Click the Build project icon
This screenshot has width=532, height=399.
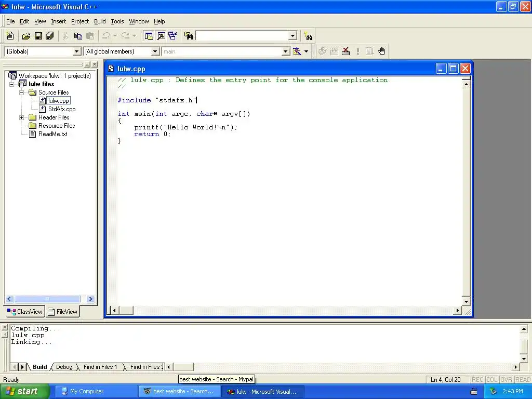(334, 51)
